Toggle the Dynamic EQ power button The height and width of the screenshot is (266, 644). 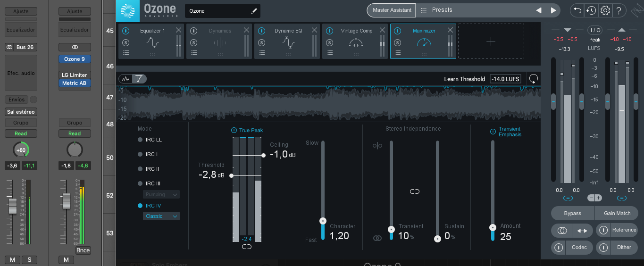261,31
